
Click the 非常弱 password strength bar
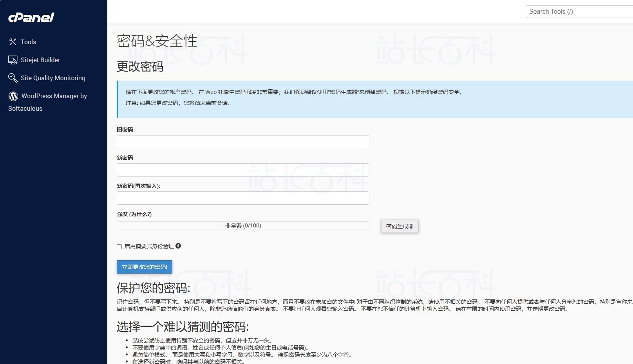pyautogui.click(x=243, y=225)
